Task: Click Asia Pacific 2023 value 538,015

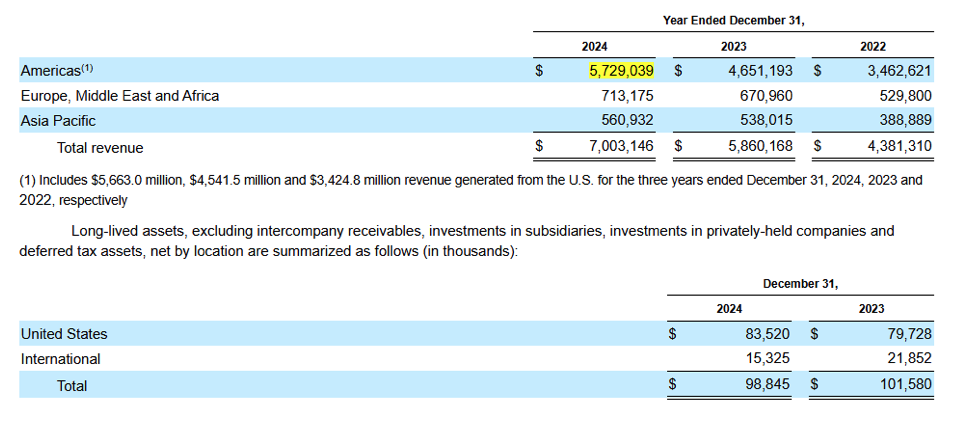Action: pos(766,121)
